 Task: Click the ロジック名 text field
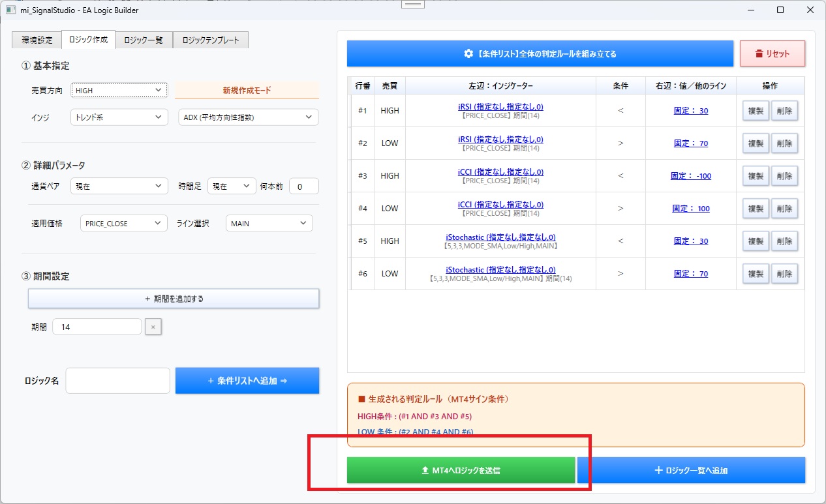click(x=118, y=381)
